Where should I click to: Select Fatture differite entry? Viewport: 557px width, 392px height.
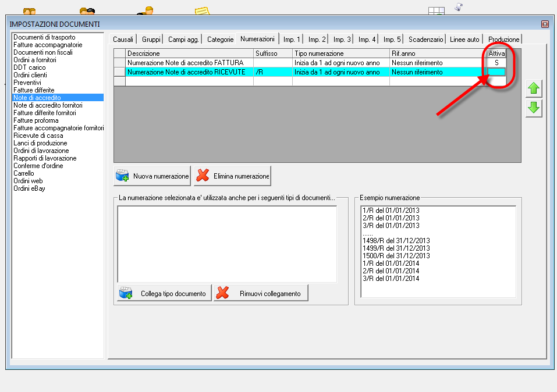click(x=58, y=90)
